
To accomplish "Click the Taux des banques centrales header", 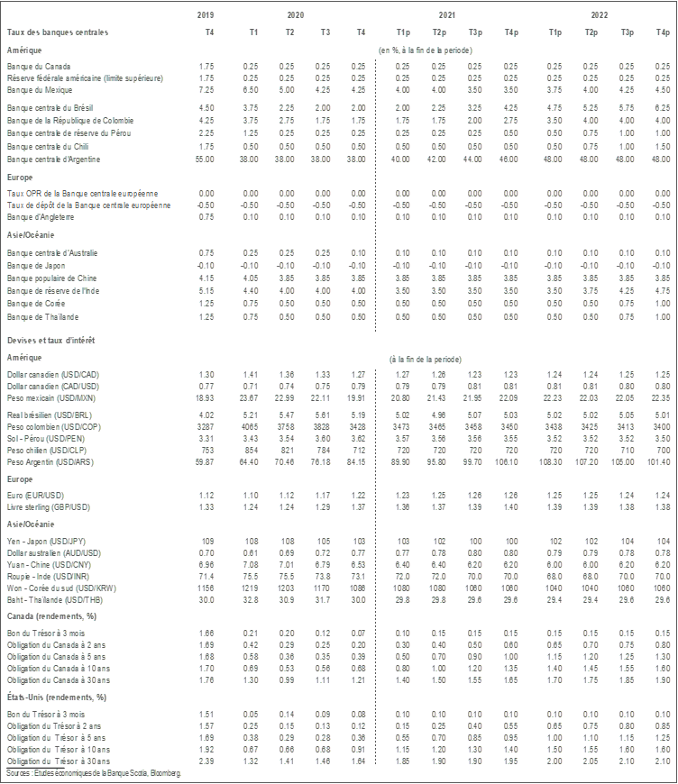I will click(57, 32).
